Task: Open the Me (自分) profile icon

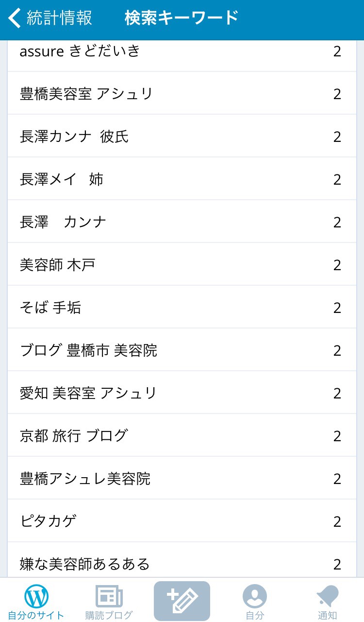Action: (255, 596)
